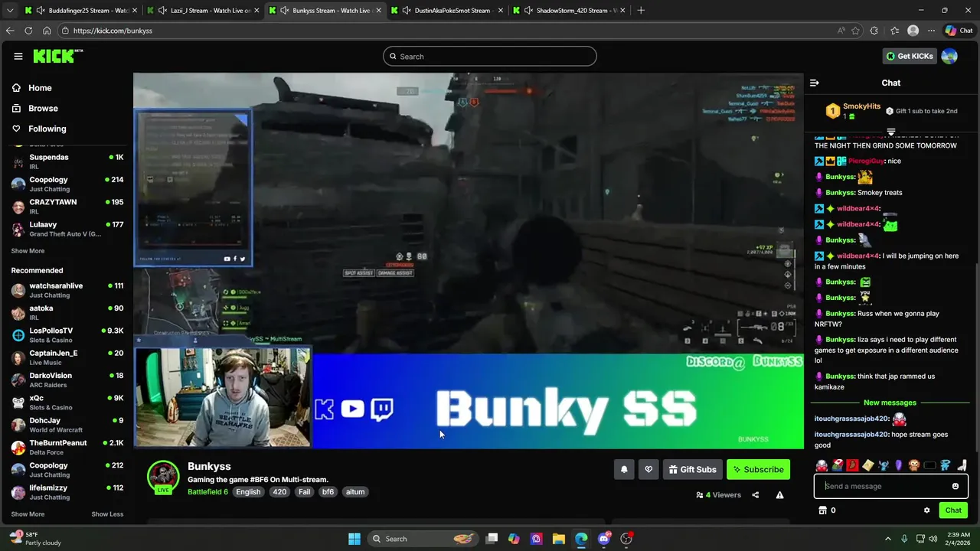Select the bf6 tag

click(328, 492)
